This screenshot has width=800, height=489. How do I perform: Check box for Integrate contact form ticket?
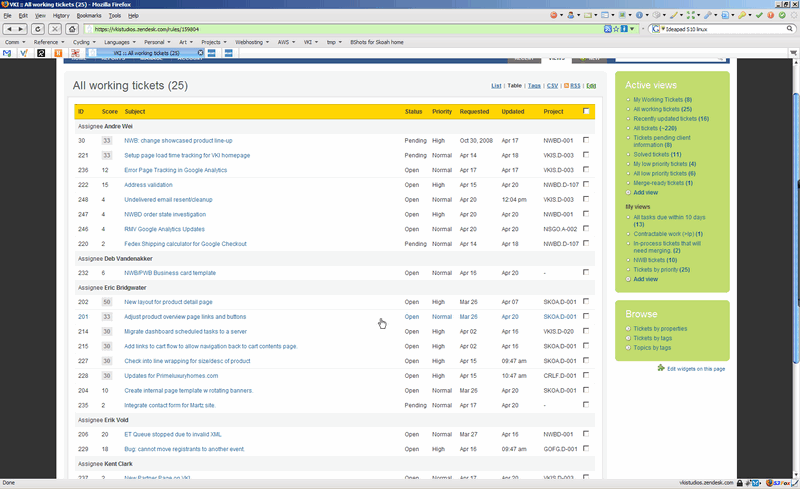tap(586, 404)
